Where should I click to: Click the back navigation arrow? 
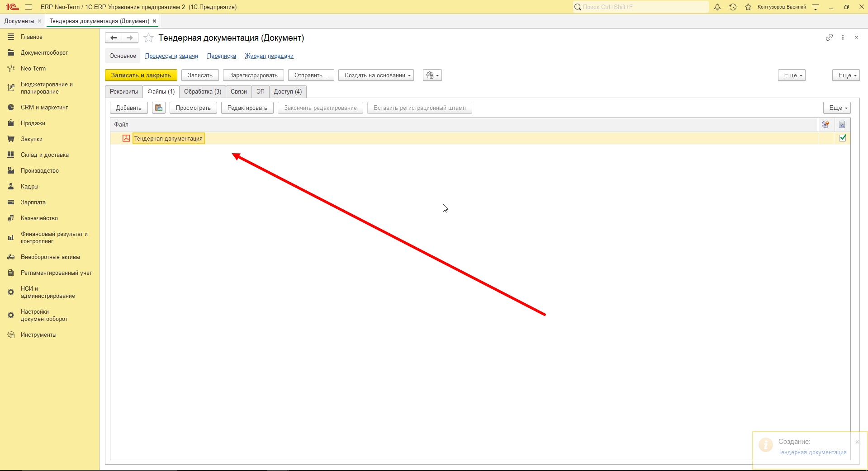[x=114, y=38]
